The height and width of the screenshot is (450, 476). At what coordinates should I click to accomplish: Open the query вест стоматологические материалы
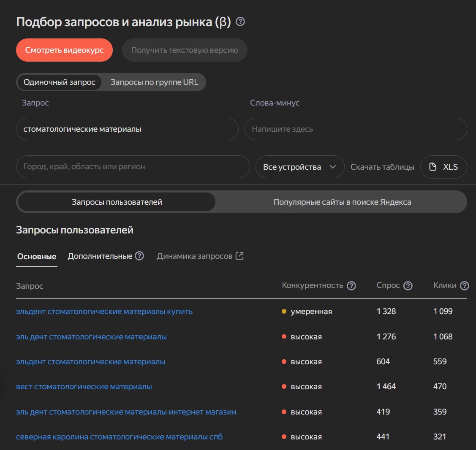pos(83,386)
